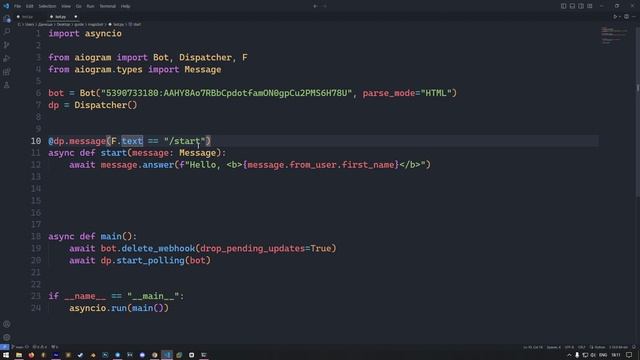
Task: Click Users segment in breadcrumb path
Action: pyautogui.click(x=29, y=24)
